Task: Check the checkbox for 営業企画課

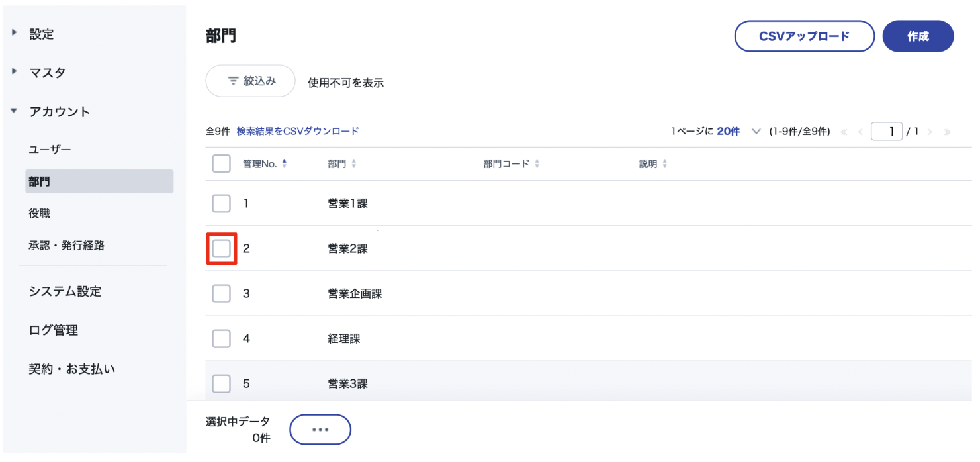Action: pyautogui.click(x=221, y=293)
